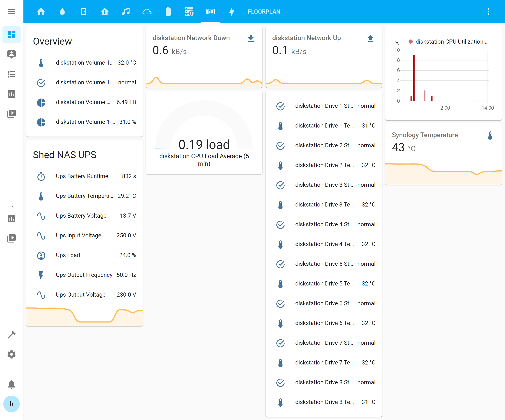This screenshot has width=505, height=420.
Task: Open Developer tools hammer icon
Action: point(11,335)
